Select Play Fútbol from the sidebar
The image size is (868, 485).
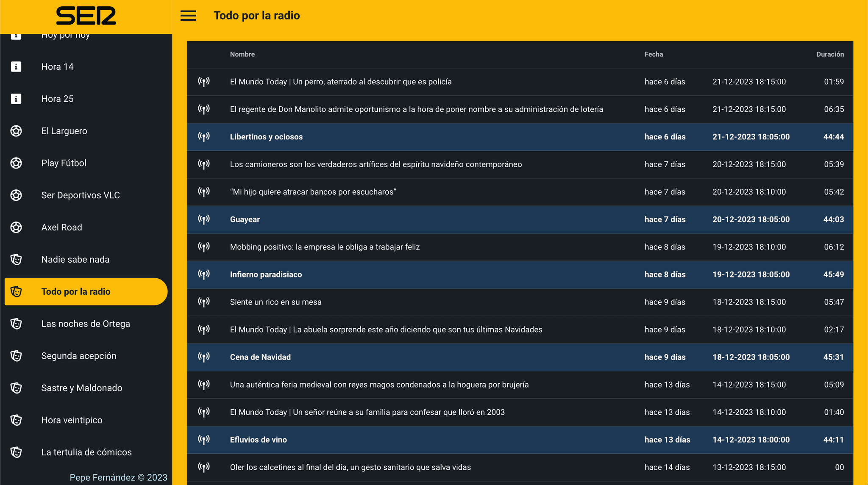coord(64,163)
